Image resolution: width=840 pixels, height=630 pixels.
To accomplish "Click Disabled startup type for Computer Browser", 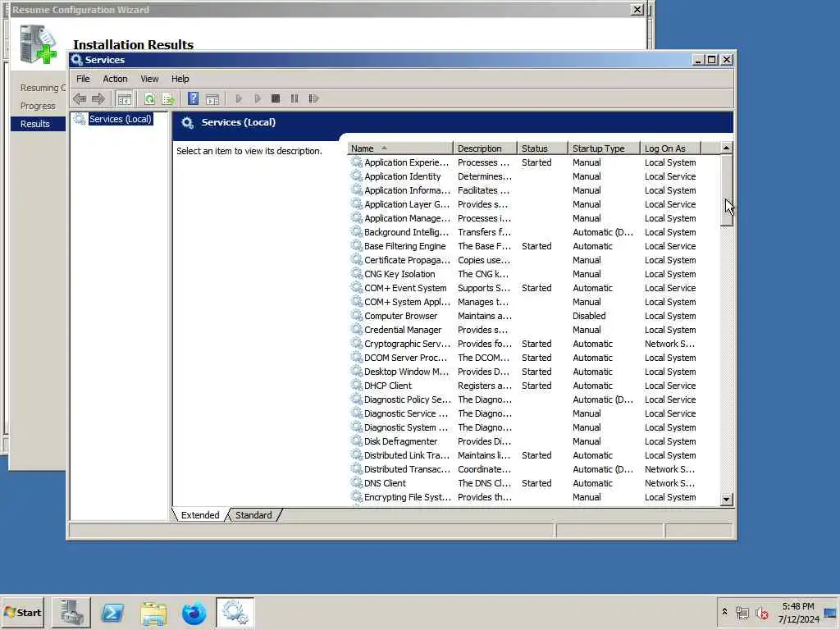I will [589, 316].
